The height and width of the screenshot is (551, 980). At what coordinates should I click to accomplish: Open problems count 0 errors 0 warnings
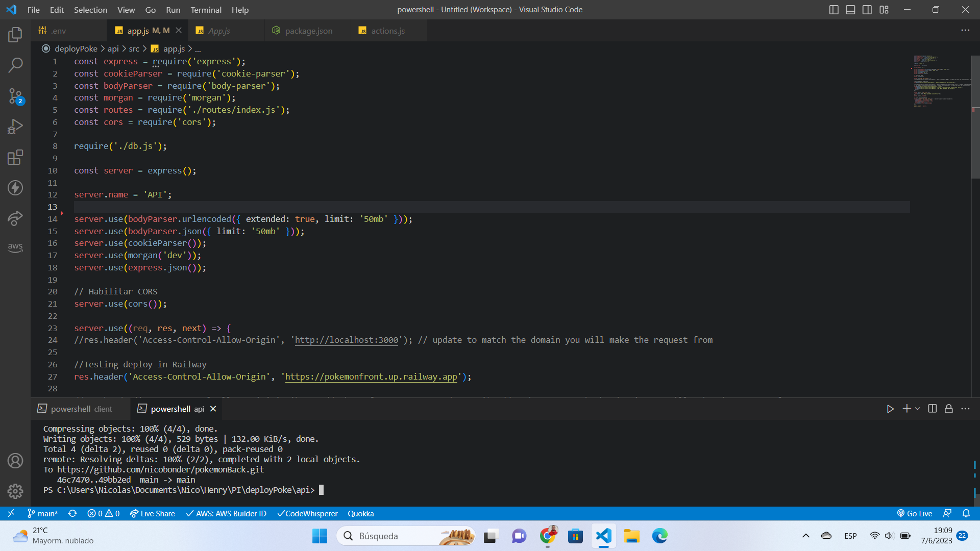click(x=104, y=513)
